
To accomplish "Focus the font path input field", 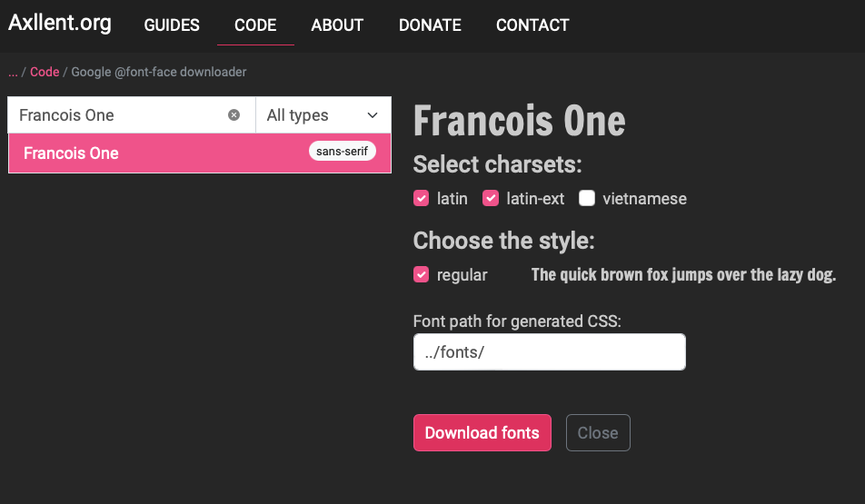I will point(550,351).
